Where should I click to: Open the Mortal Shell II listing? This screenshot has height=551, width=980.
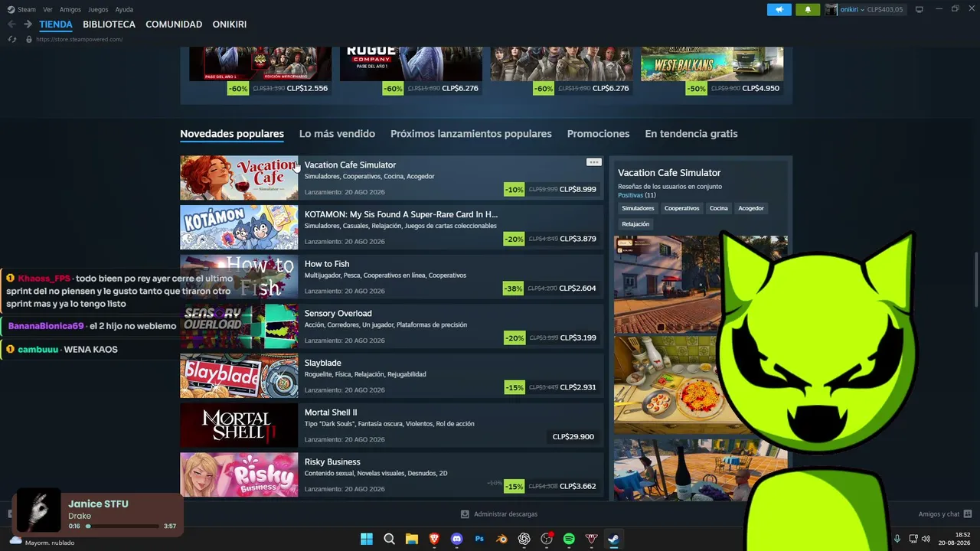click(x=392, y=425)
